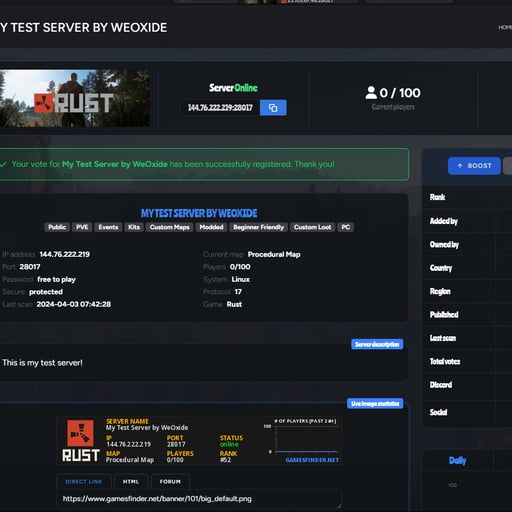Copy the server address with the copy icon

[273, 108]
